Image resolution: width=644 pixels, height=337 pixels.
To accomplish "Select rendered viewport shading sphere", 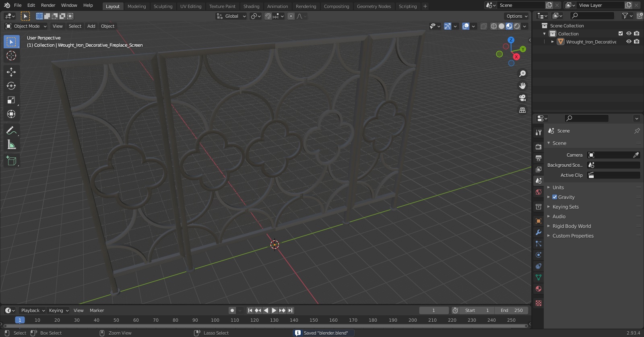I will pos(517,26).
